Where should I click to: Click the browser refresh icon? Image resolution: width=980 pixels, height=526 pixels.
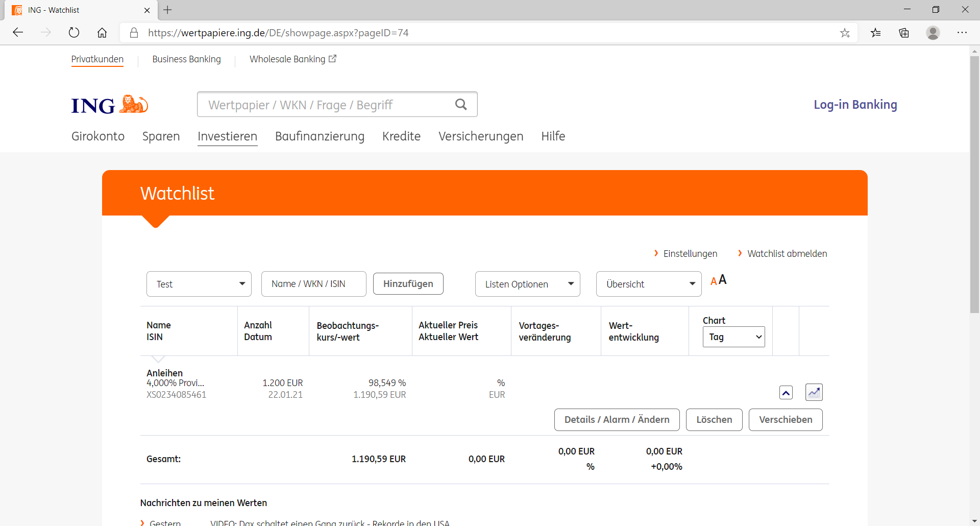point(74,33)
